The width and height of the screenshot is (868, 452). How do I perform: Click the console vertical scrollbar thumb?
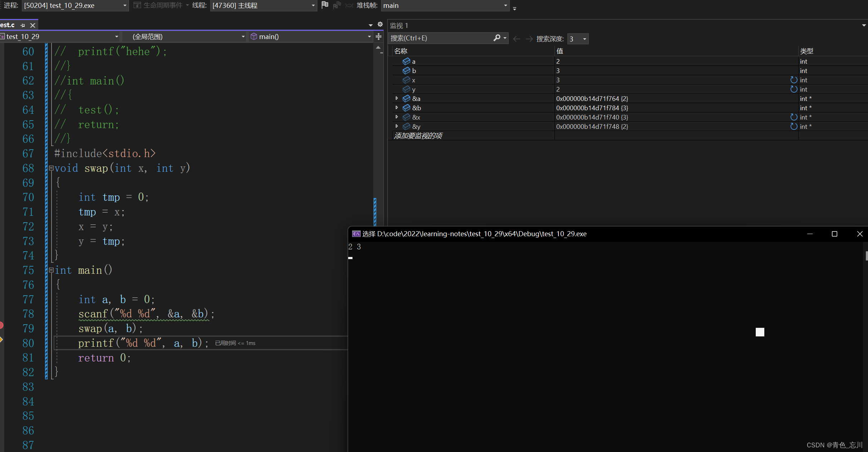click(867, 256)
